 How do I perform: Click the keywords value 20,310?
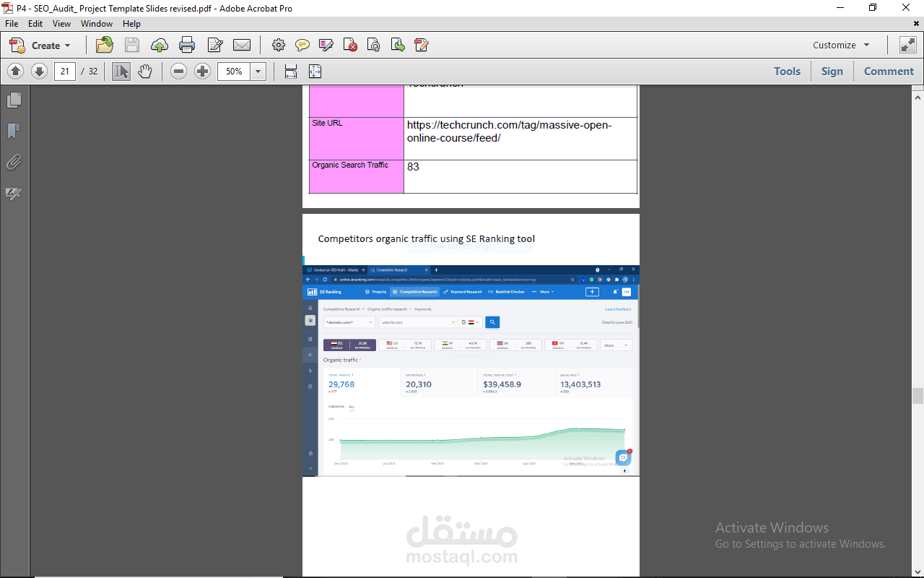[x=419, y=384]
